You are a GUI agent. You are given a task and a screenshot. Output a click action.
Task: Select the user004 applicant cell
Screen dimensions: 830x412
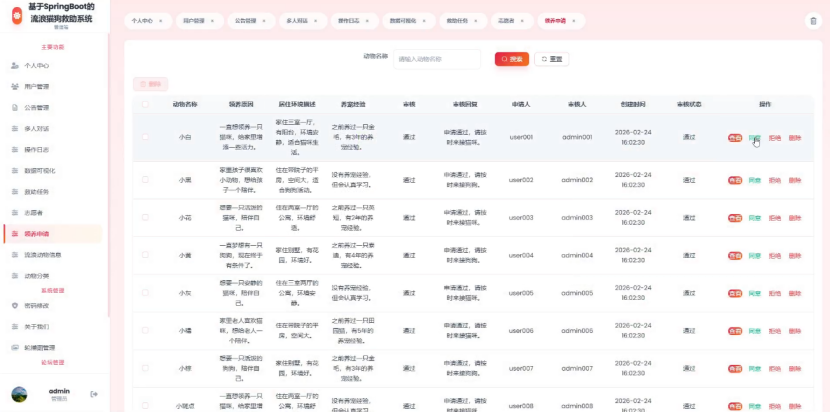coord(521,255)
